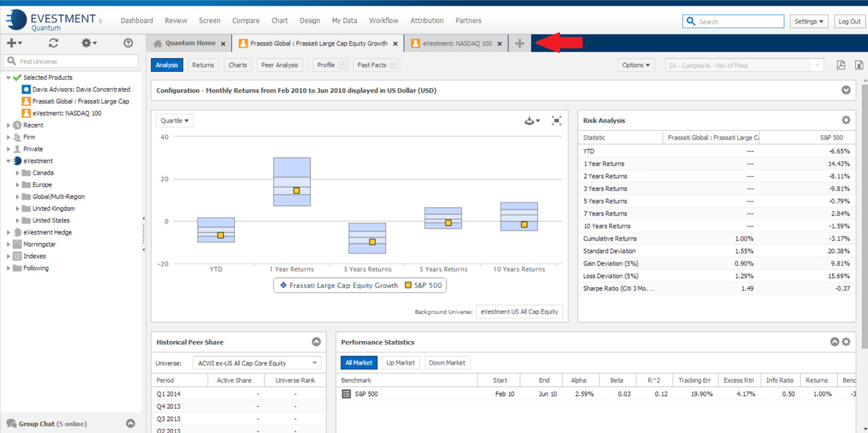Open the Quartile chart type dropdown

175,120
